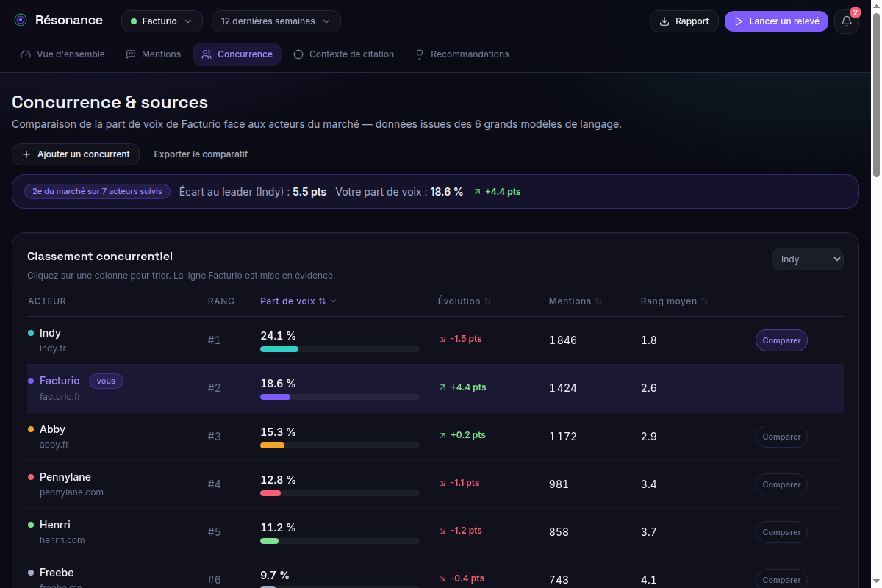Open the Facturio brand selector dropdown

coord(162,21)
